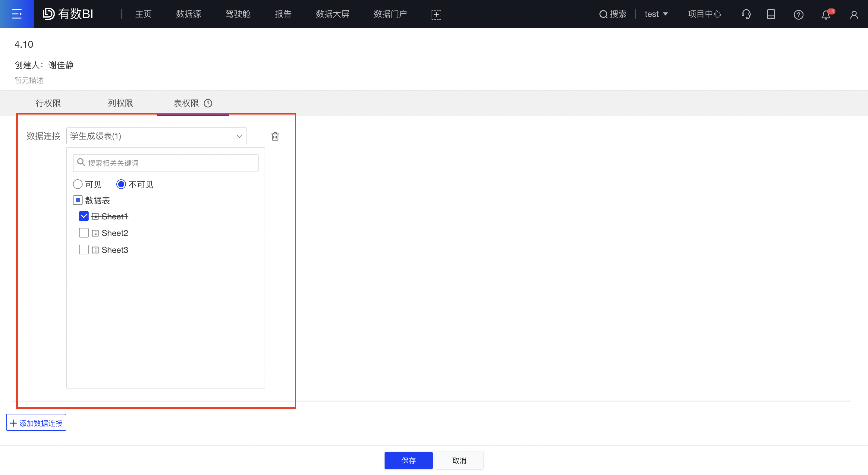Check the Sheet2 checkbox
This screenshot has width=868, height=475.
(x=83, y=232)
